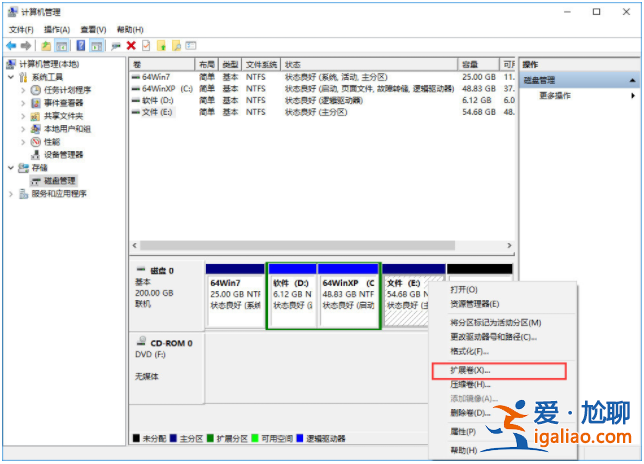Expand the 任务计划程序 tree node
The height and width of the screenshot is (464, 644).
pyautogui.click(x=23, y=90)
